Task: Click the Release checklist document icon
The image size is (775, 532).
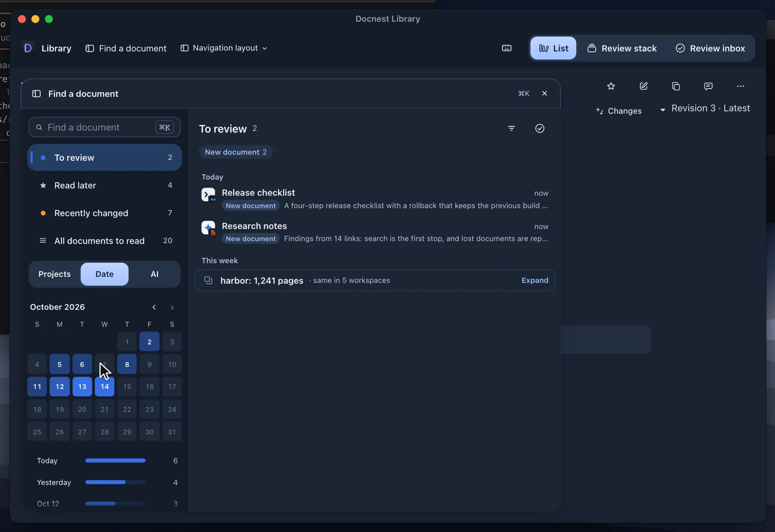Action: pos(208,195)
